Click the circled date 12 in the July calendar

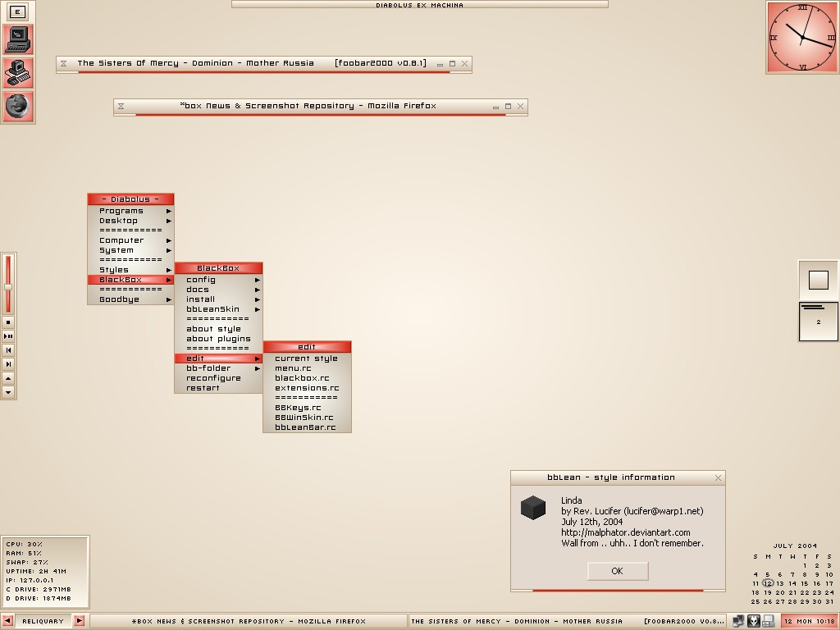(x=768, y=583)
